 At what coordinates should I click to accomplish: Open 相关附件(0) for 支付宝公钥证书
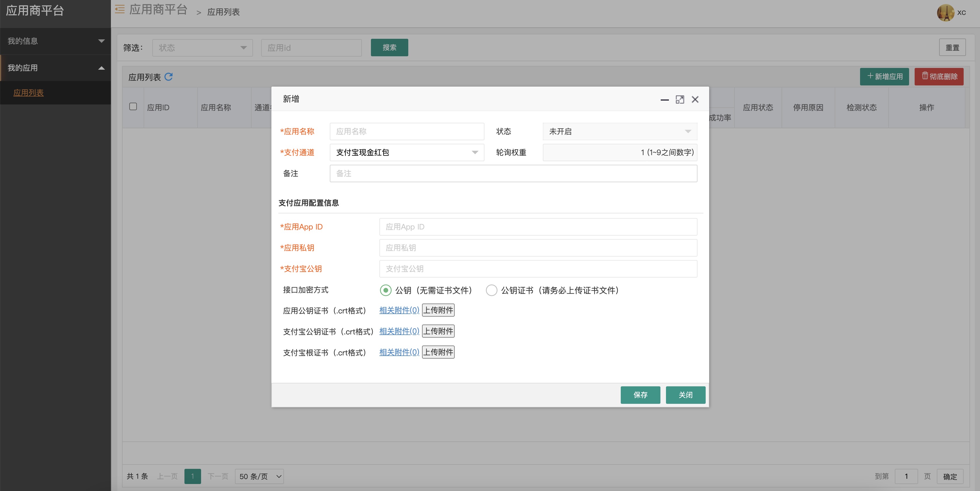click(399, 331)
